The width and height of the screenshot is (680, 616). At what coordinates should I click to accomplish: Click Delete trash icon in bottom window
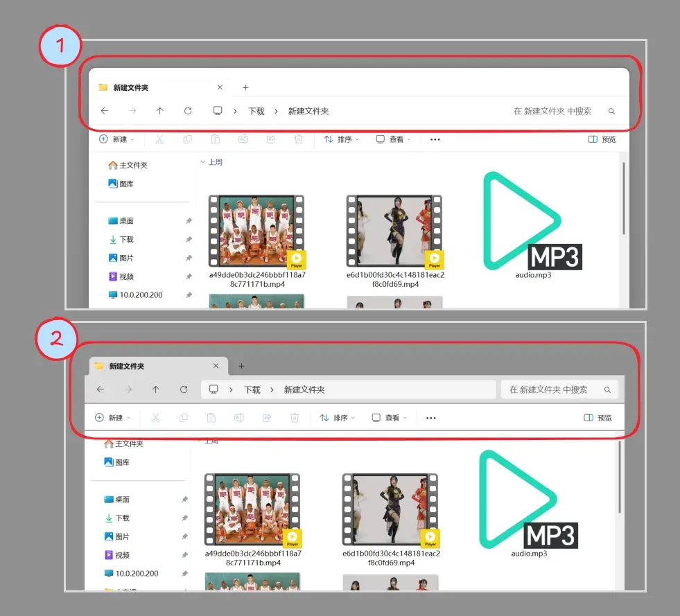[x=295, y=418]
